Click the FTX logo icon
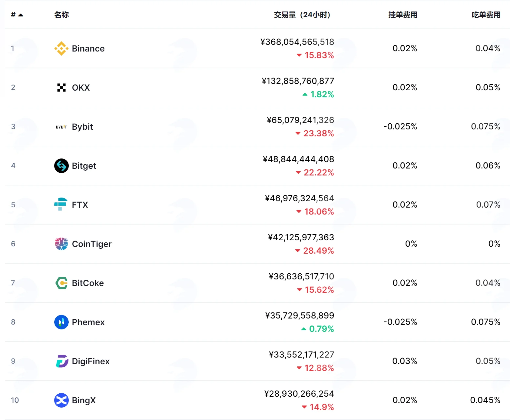510x420 pixels. [x=61, y=204]
